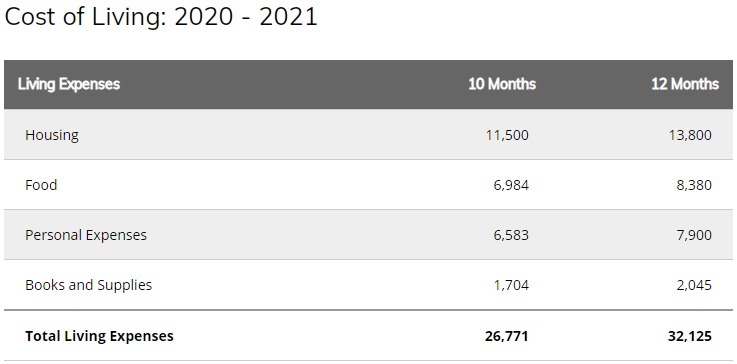Click the Cost of Living: 2020 - 2021 heading
737x364 pixels.
tap(161, 17)
